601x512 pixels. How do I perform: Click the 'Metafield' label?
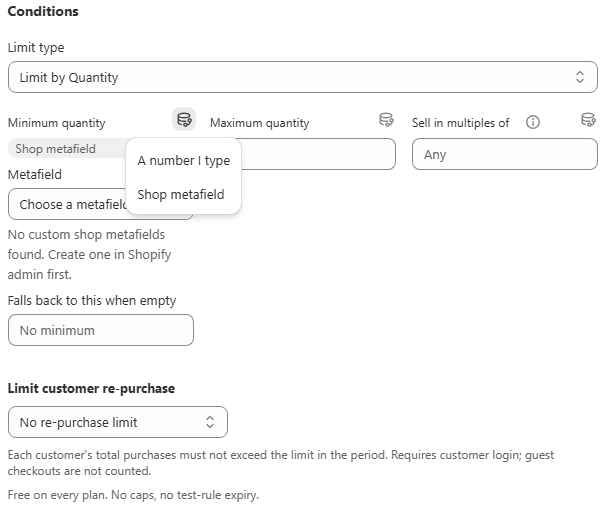point(34,174)
